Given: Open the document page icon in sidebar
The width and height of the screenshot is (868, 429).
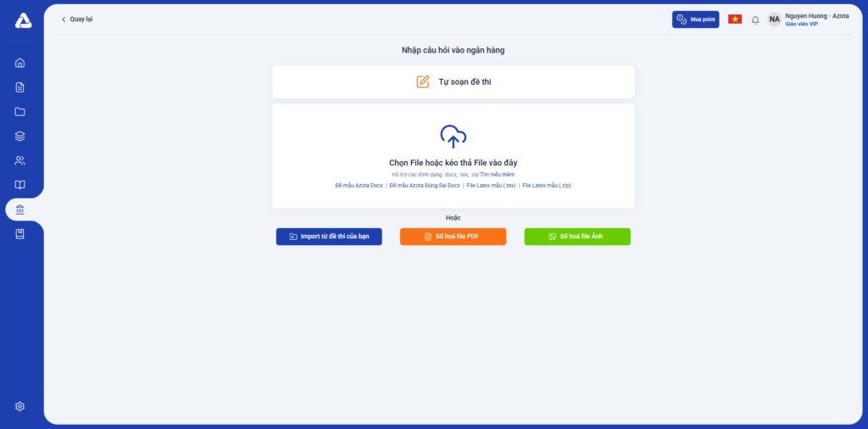Looking at the screenshot, I should click(x=20, y=86).
